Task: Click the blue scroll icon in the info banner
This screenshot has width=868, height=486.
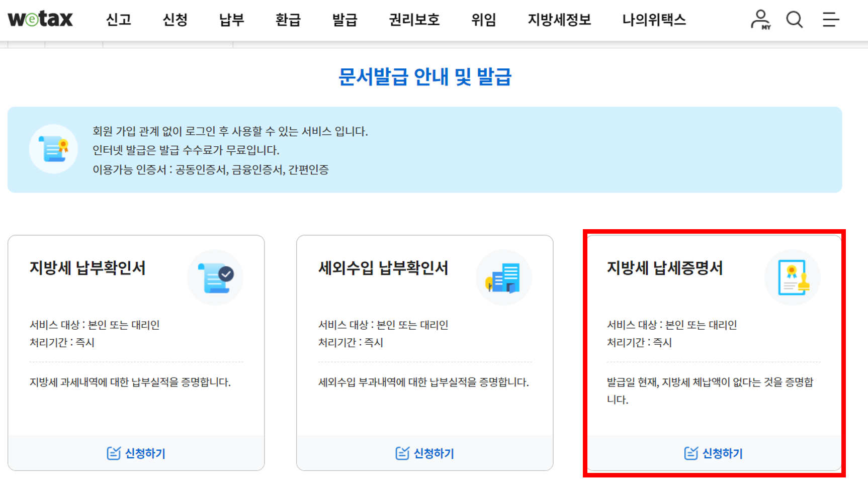Action: coord(53,149)
